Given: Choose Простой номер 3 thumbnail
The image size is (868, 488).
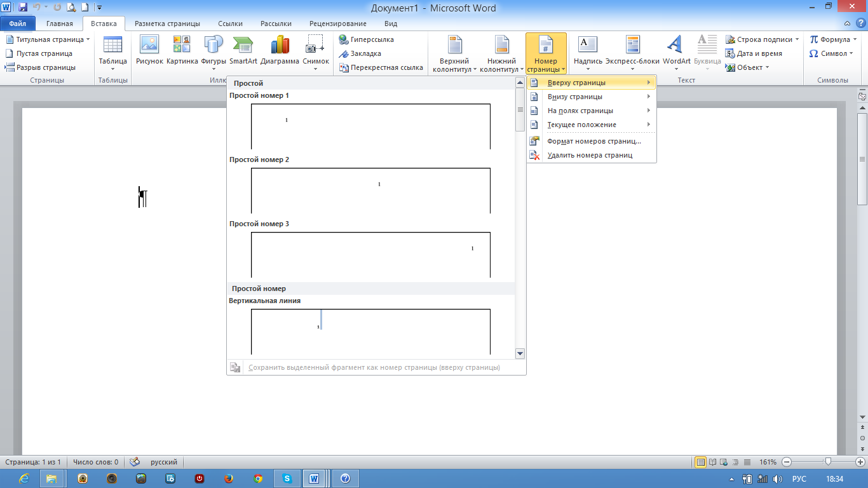Looking at the screenshot, I should point(370,254).
